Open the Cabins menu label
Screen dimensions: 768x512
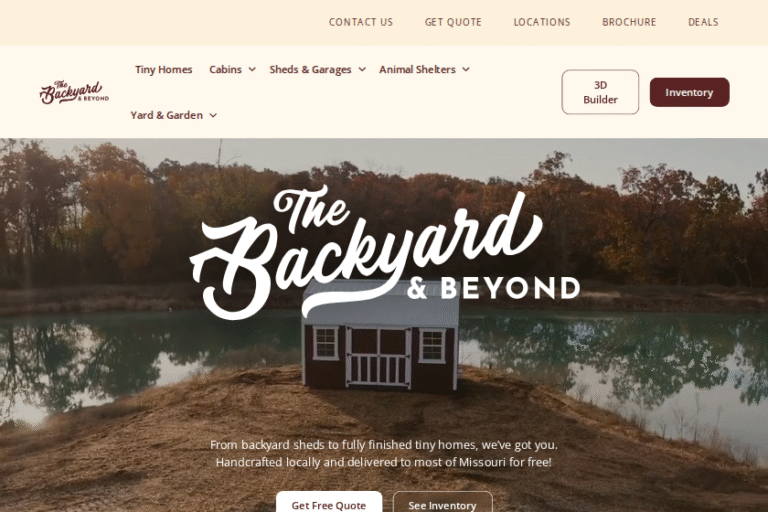[225, 70]
